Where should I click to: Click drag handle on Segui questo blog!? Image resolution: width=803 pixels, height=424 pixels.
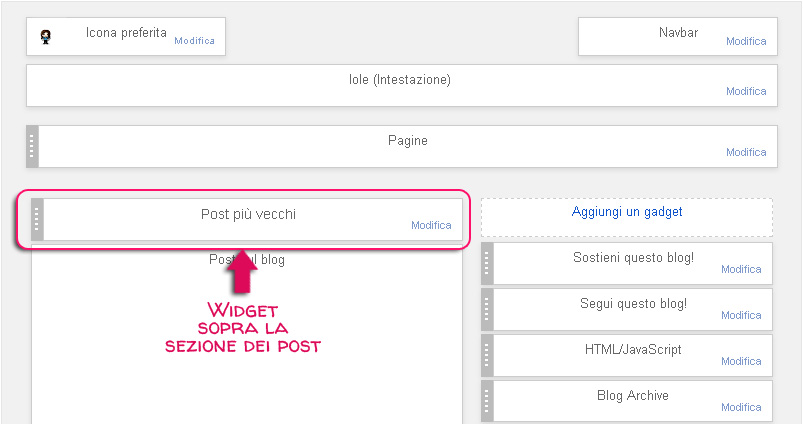[487, 309]
